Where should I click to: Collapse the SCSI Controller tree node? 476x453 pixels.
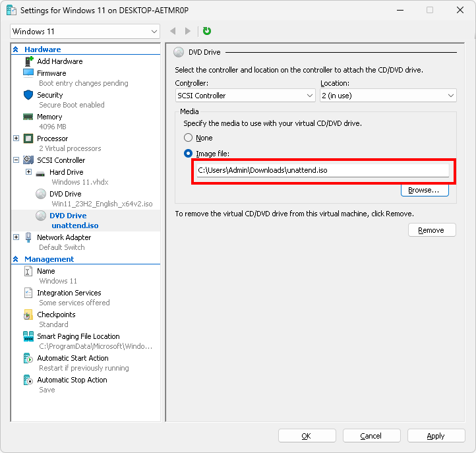(x=16, y=160)
